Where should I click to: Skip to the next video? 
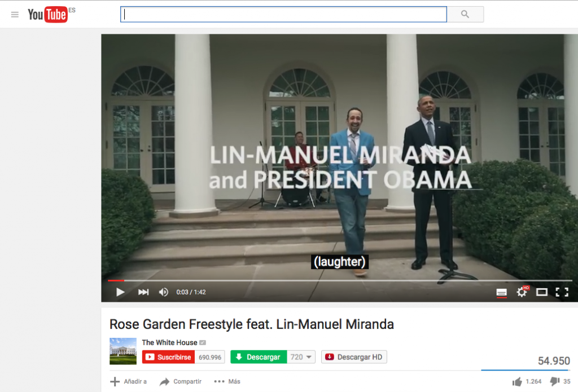(143, 292)
